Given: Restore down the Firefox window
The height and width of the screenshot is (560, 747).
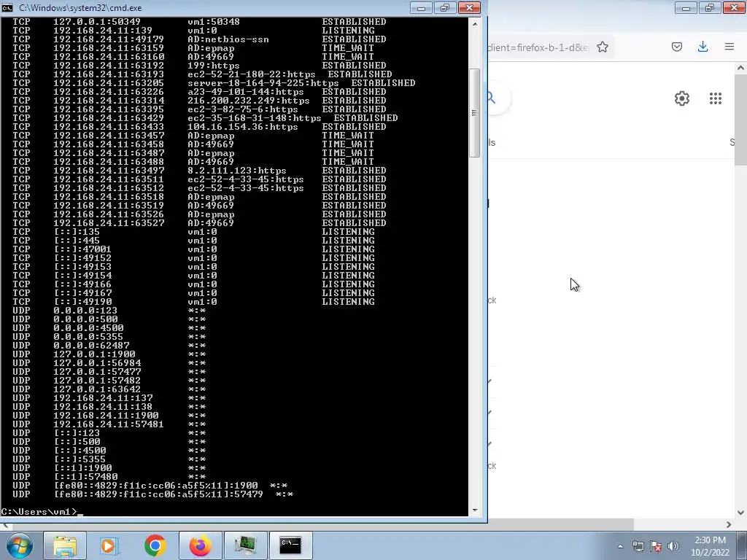Looking at the screenshot, I should pos(709,7).
